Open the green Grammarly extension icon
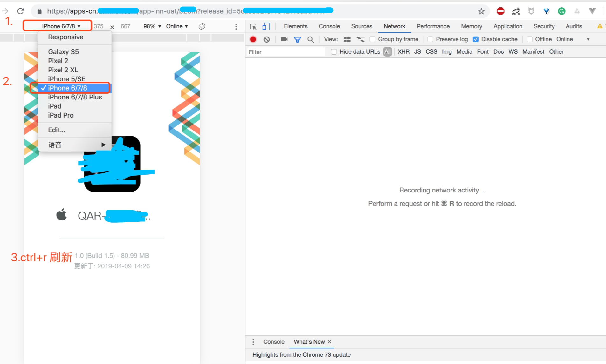 (561, 11)
